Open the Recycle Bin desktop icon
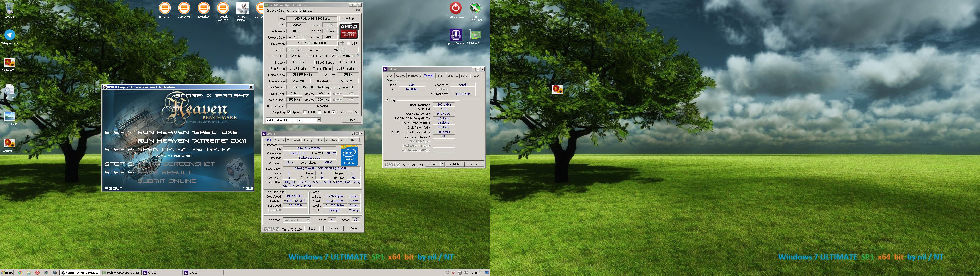The image size is (980, 276). 9,10
